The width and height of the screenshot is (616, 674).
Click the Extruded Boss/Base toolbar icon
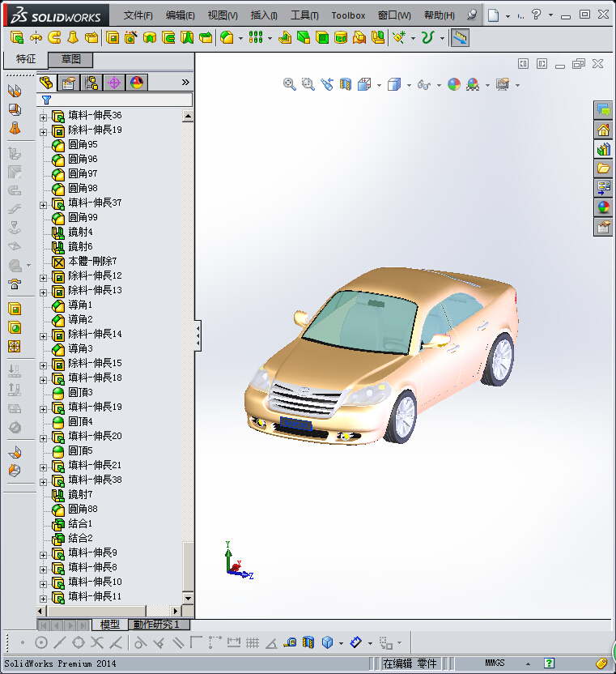[x=17, y=38]
